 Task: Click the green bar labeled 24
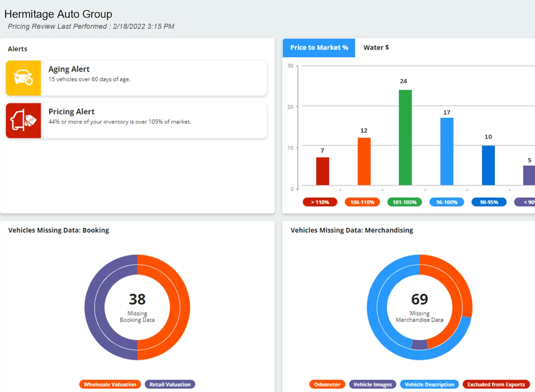point(405,138)
